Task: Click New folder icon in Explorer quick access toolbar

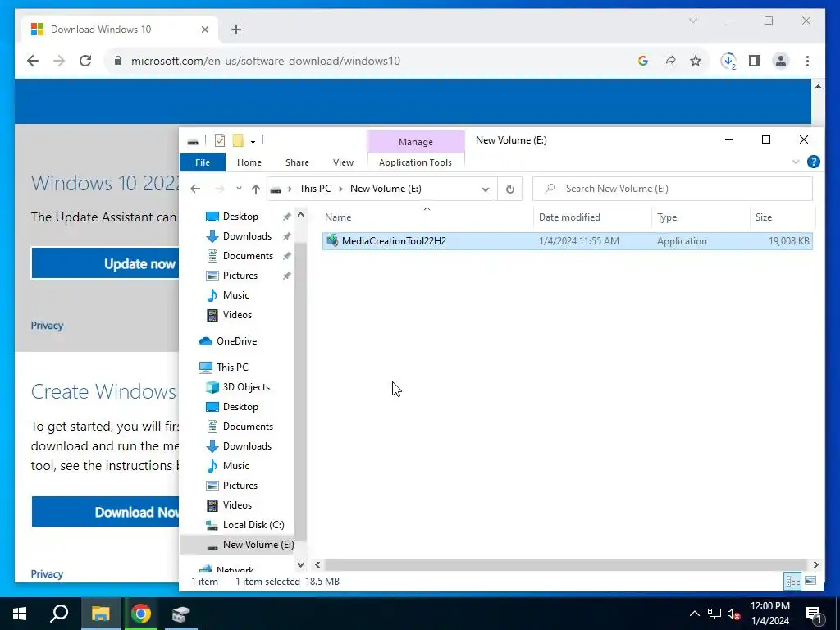Action: (238, 140)
